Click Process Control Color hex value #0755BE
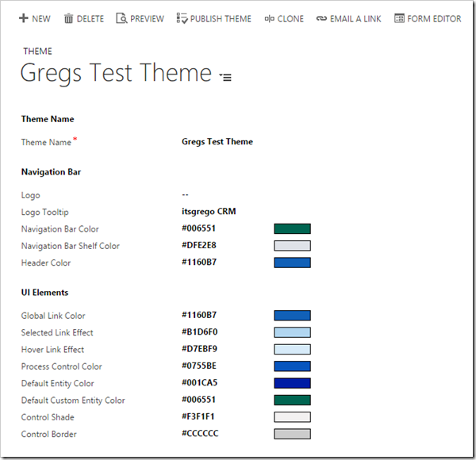476x460 pixels. (x=198, y=366)
